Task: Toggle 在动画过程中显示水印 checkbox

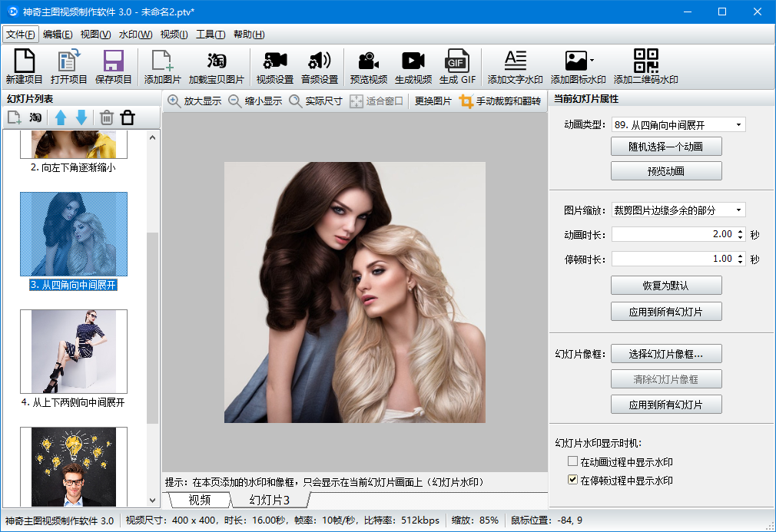Action: pyautogui.click(x=572, y=461)
